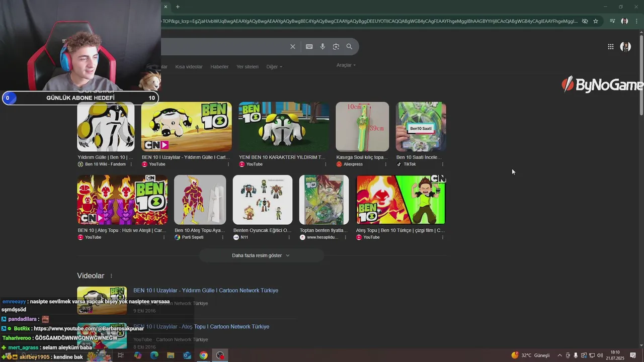The image size is (644, 362).
Task: Close the current Chrome tab
Action: pos(166,7)
